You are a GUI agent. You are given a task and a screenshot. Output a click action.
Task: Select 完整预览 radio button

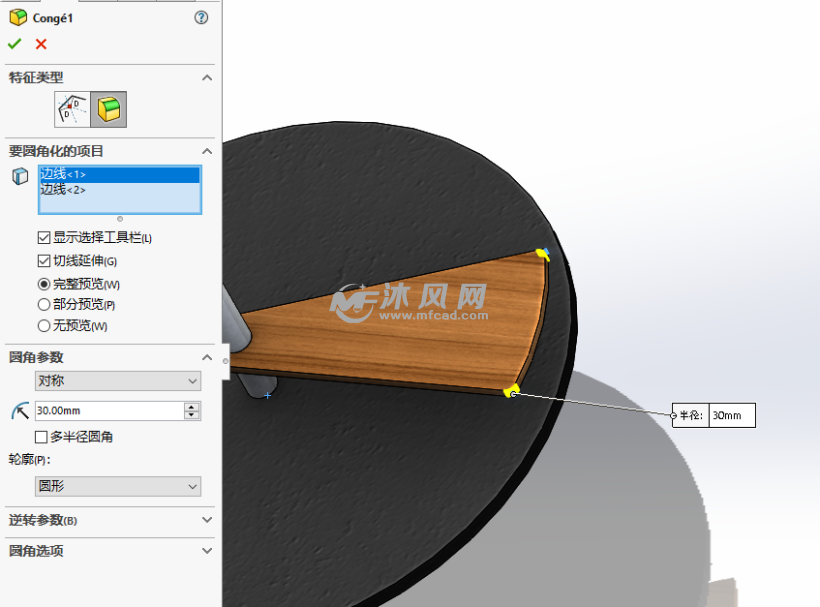44,284
